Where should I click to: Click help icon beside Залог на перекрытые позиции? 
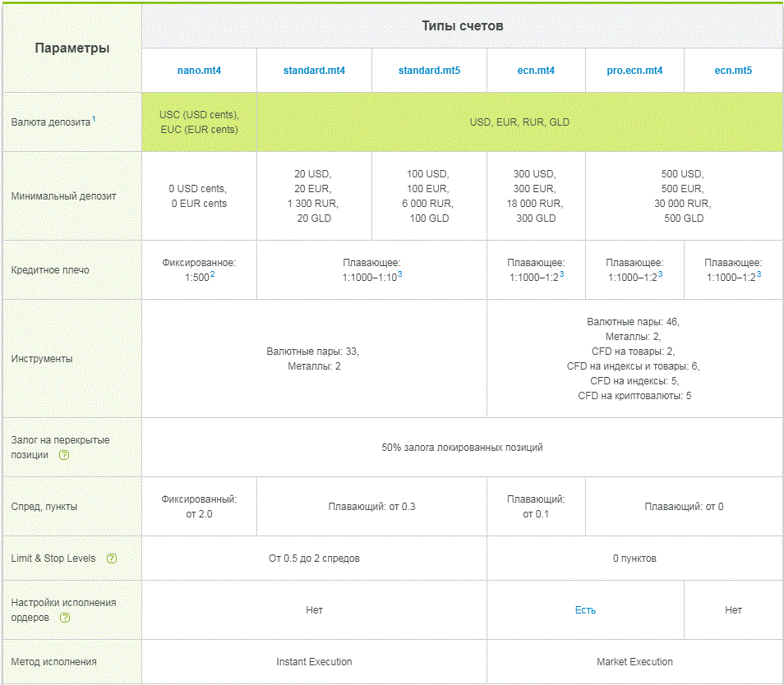64,455
